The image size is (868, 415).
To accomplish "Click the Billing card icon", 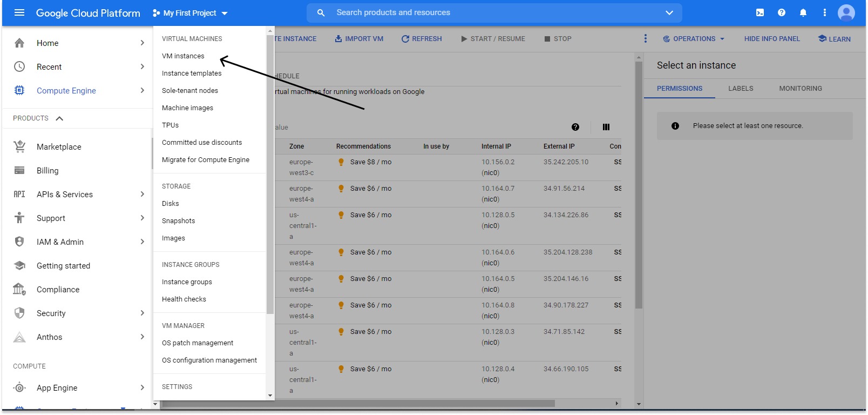I will pos(19,170).
